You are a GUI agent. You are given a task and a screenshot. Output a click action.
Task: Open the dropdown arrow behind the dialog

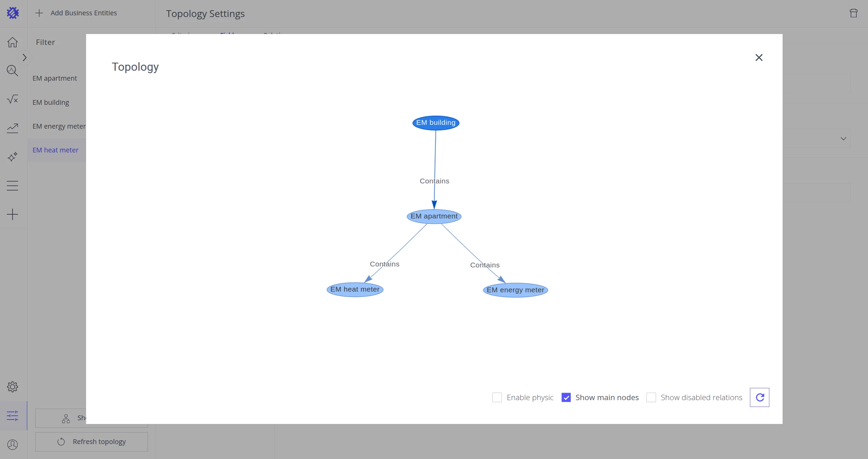pyautogui.click(x=843, y=138)
